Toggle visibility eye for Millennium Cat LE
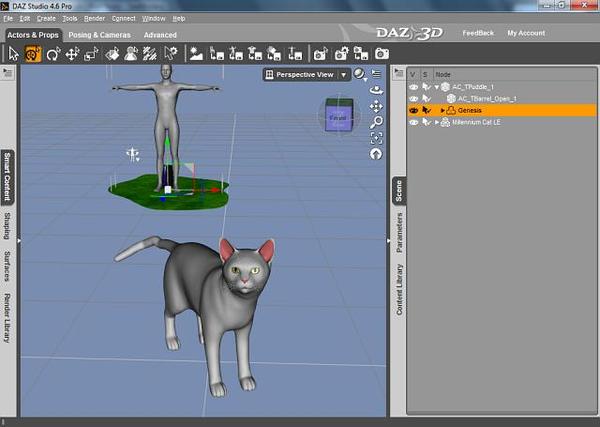The image size is (600, 427). (413, 122)
